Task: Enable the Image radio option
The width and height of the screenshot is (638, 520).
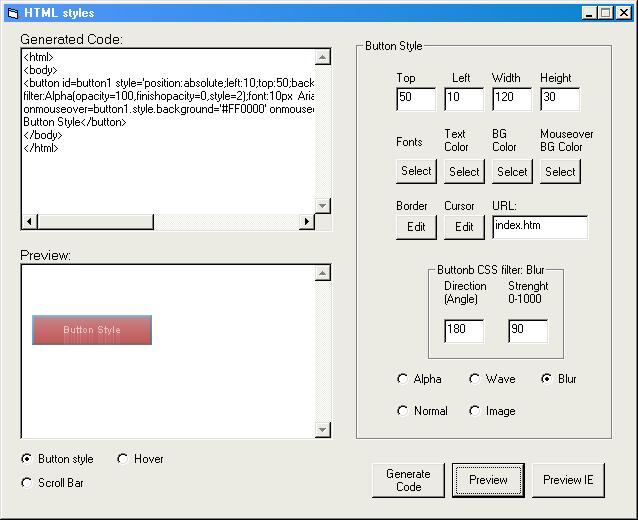Action: point(475,411)
